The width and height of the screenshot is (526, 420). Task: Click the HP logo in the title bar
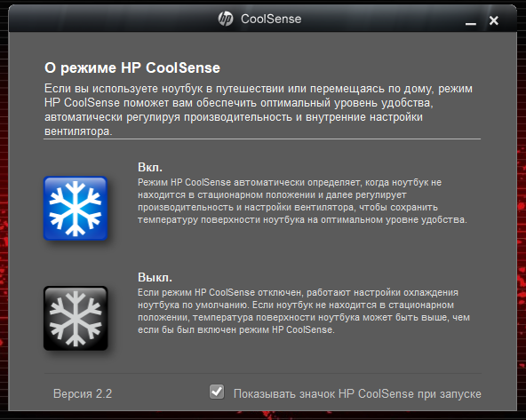[x=226, y=19]
